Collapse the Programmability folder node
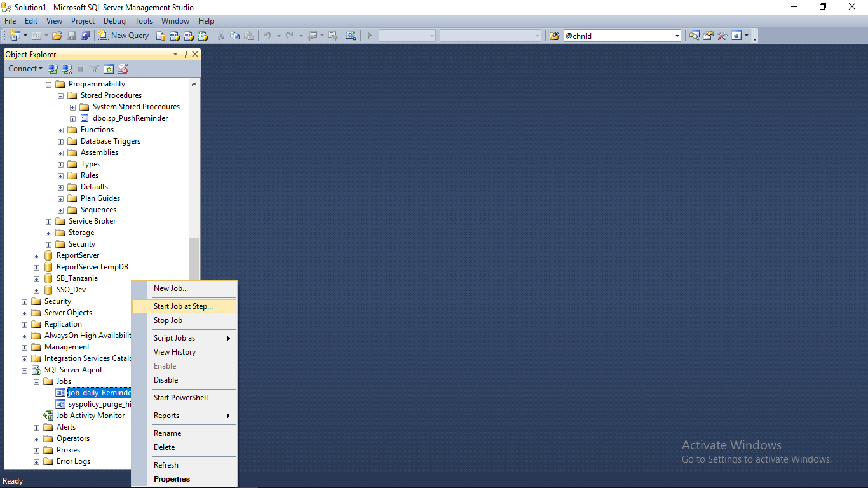The width and height of the screenshot is (868, 488). tap(49, 84)
